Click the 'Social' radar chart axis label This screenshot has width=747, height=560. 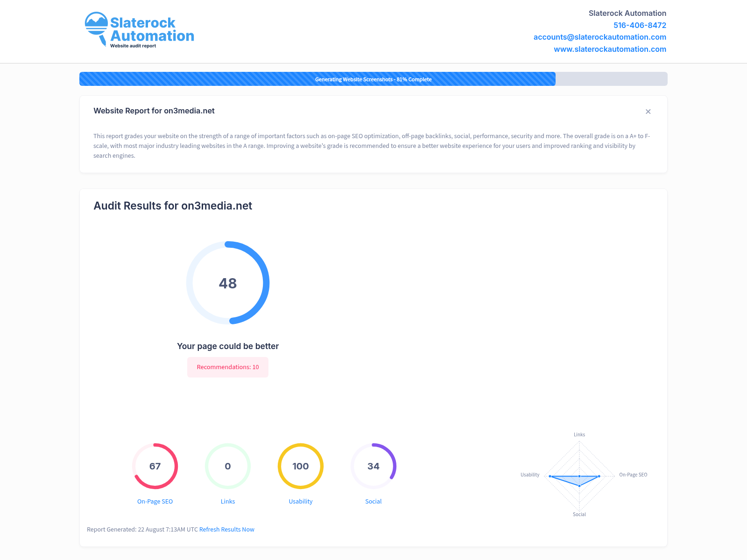pos(579,514)
